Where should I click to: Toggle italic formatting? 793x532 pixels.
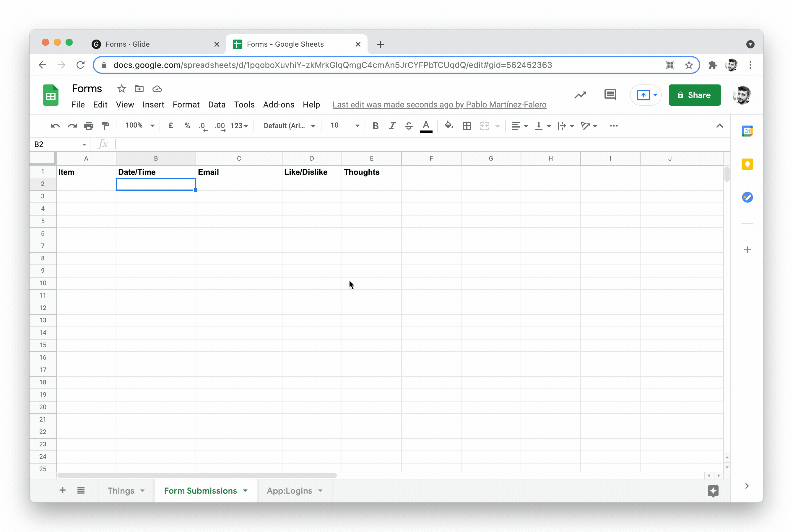tap(392, 126)
